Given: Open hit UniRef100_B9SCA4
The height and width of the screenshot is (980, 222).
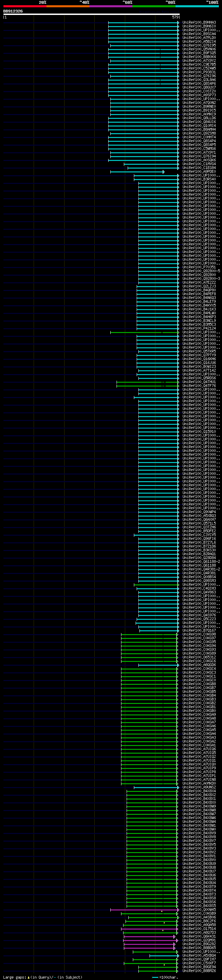Looking at the screenshot, I should tap(199, 34).
